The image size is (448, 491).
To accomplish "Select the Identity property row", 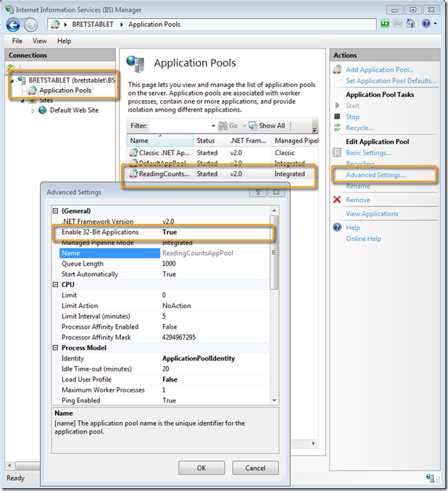I will click(x=165, y=358).
